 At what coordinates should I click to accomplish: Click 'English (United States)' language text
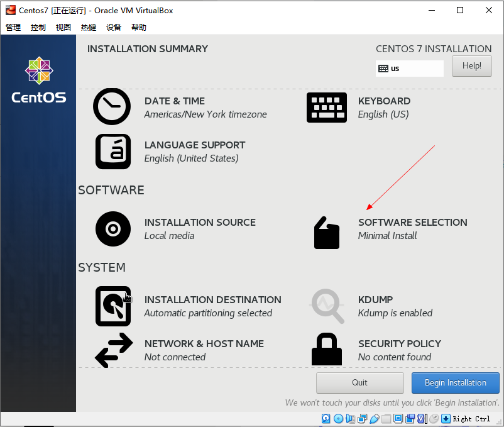pyautogui.click(x=191, y=158)
